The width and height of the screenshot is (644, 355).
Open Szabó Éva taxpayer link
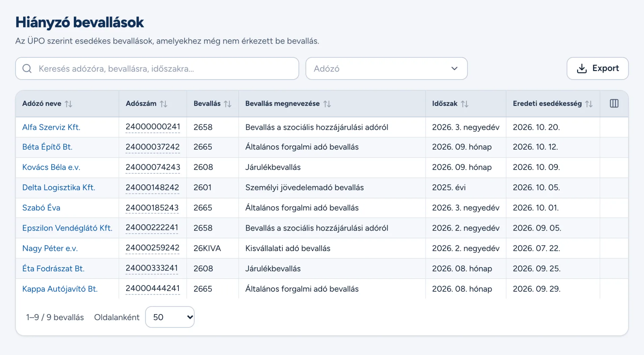click(x=41, y=208)
